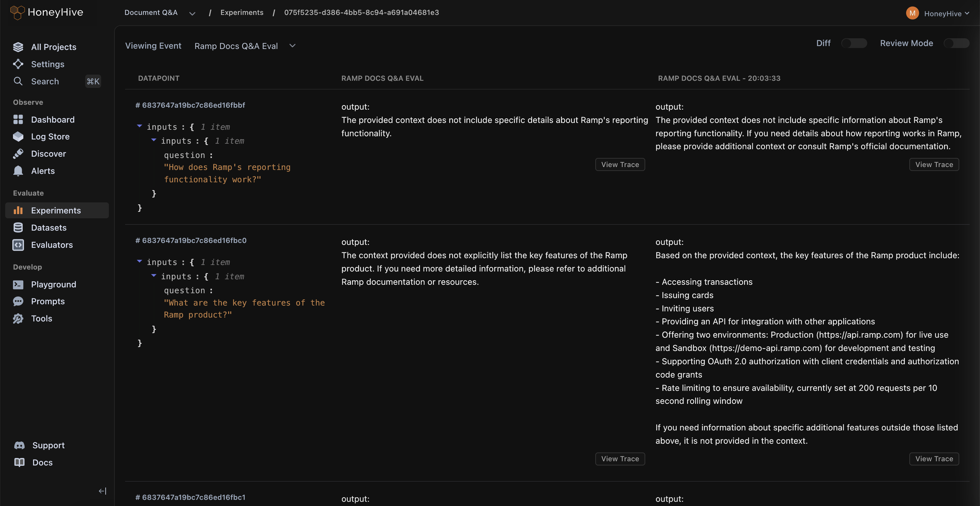This screenshot has height=506, width=980.
Task: Click the HoneyHive logo icon
Action: pyautogui.click(x=17, y=13)
